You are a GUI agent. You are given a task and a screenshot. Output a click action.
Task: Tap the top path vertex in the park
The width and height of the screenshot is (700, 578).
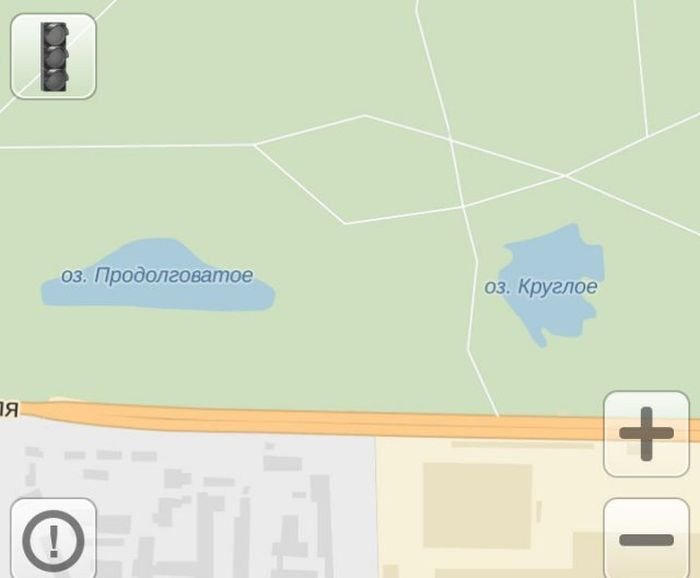(x=365, y=116)
